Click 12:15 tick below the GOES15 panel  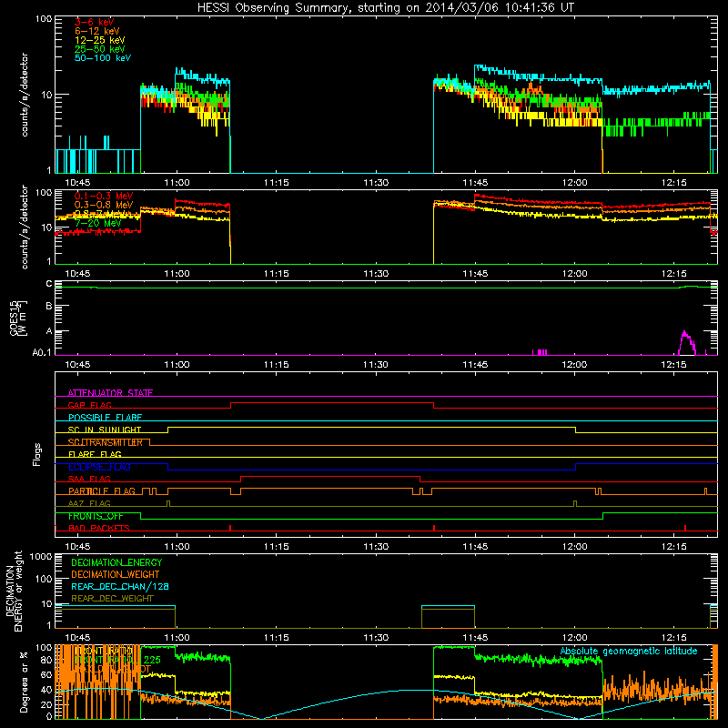click(x=673, y=365)
